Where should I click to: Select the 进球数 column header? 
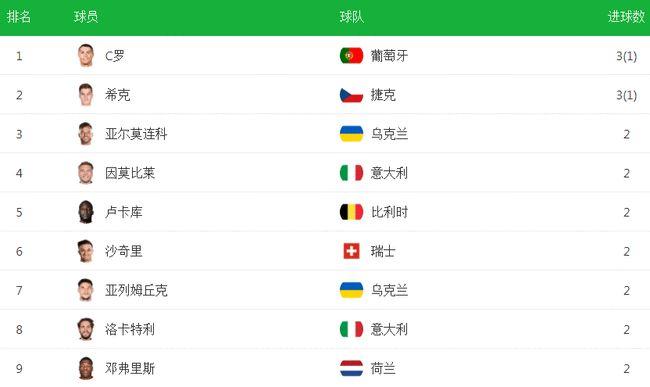(x=626, y=17)
